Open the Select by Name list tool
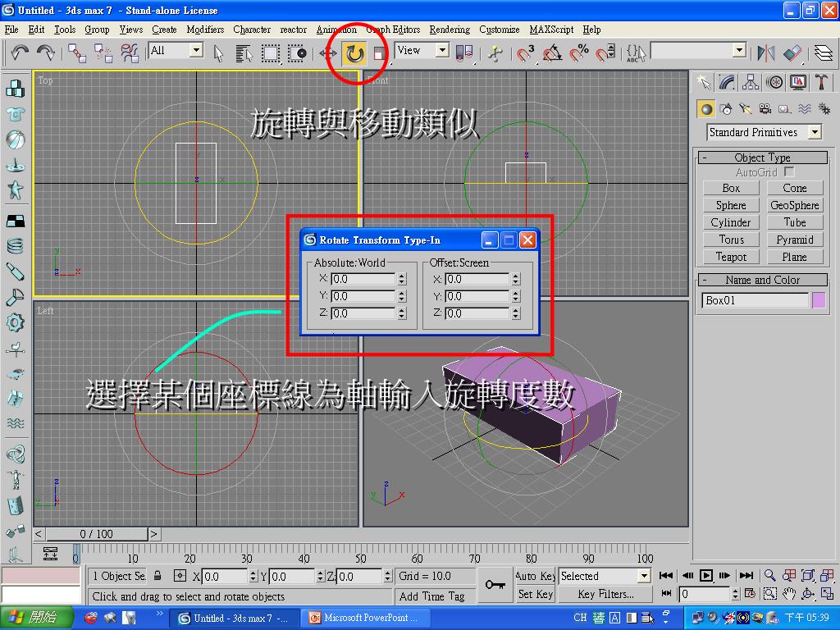 click(x=244, y=53)
